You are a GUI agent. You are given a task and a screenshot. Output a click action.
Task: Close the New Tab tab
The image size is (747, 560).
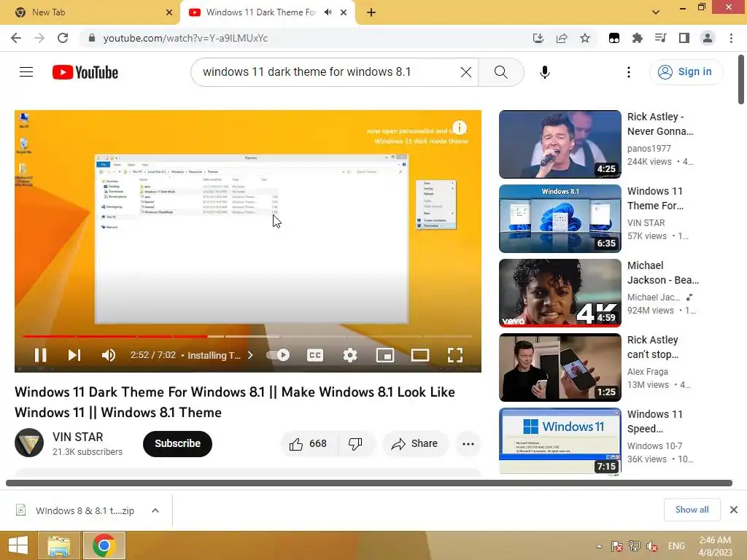(x=169, y=12)
